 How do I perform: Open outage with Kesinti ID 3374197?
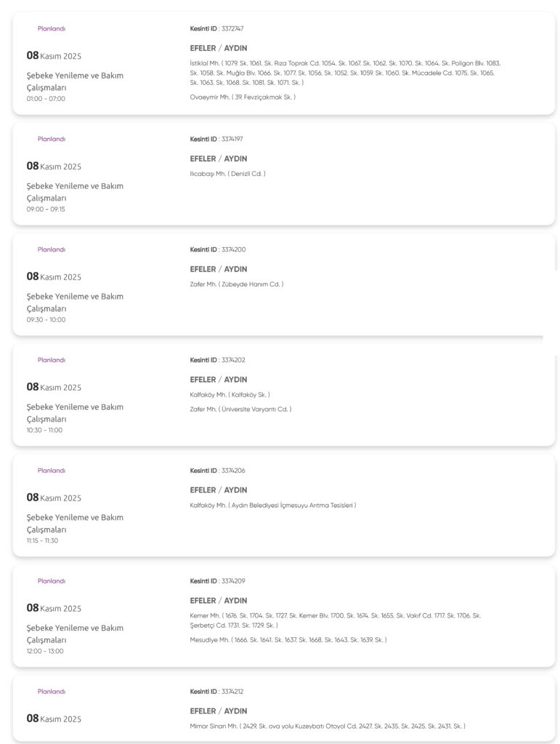(x=216, y=139)
